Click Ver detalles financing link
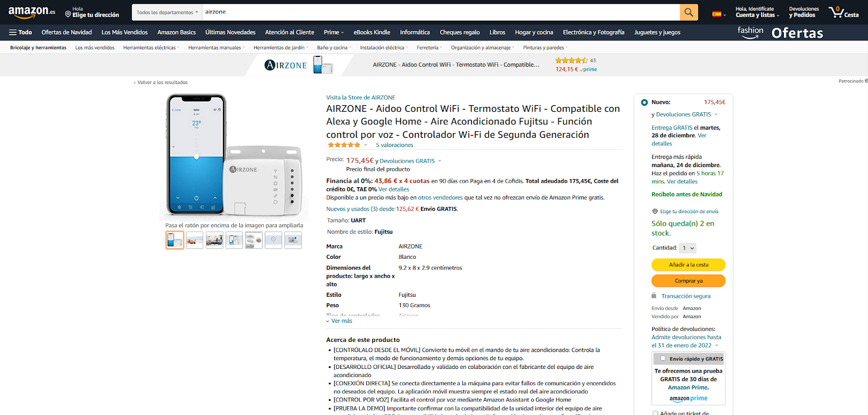868x415 pixels. pos(394,189)
